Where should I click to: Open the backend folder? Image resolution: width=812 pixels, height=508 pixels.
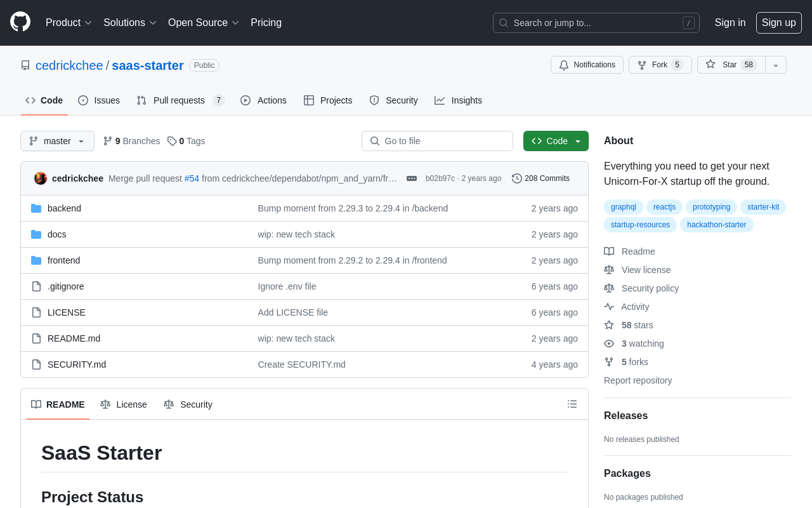(x=64, y=208)
